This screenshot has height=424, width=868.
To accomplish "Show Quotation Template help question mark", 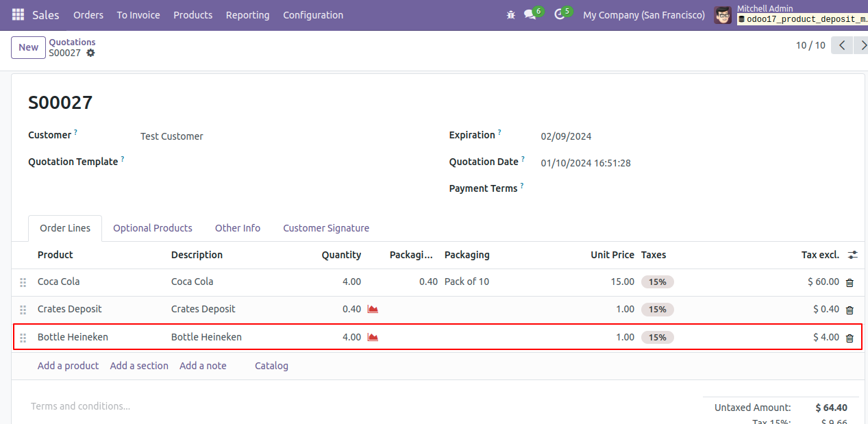I will tap(123, 158).
